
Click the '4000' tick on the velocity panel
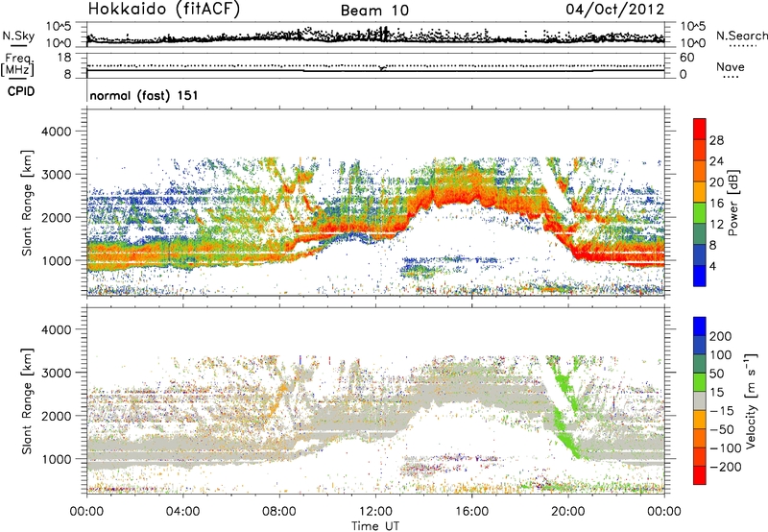56,329
